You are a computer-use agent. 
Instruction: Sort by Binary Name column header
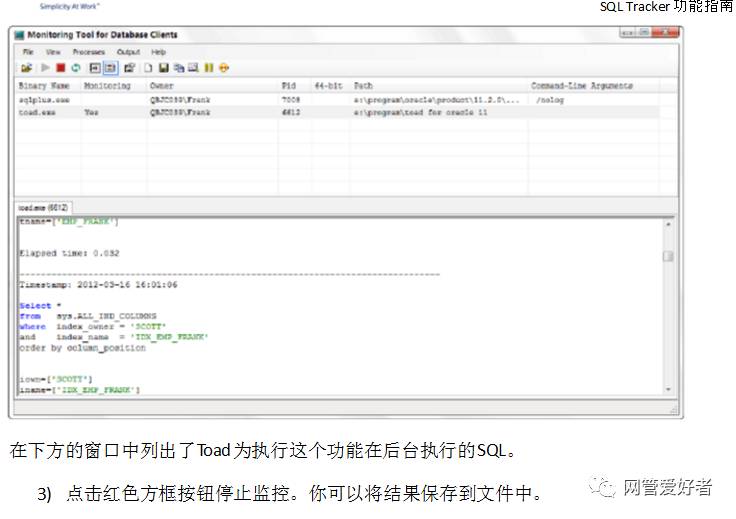tap(44, 85)
